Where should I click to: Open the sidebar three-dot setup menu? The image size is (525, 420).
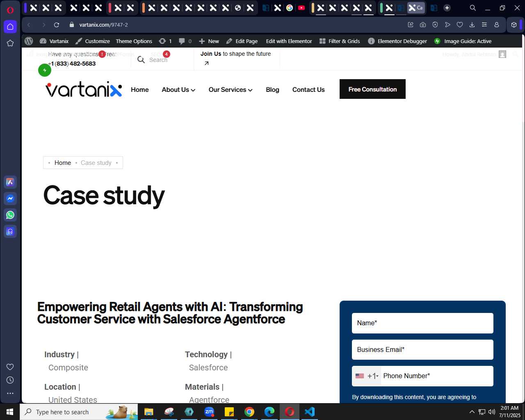click(x=10, y=393)
